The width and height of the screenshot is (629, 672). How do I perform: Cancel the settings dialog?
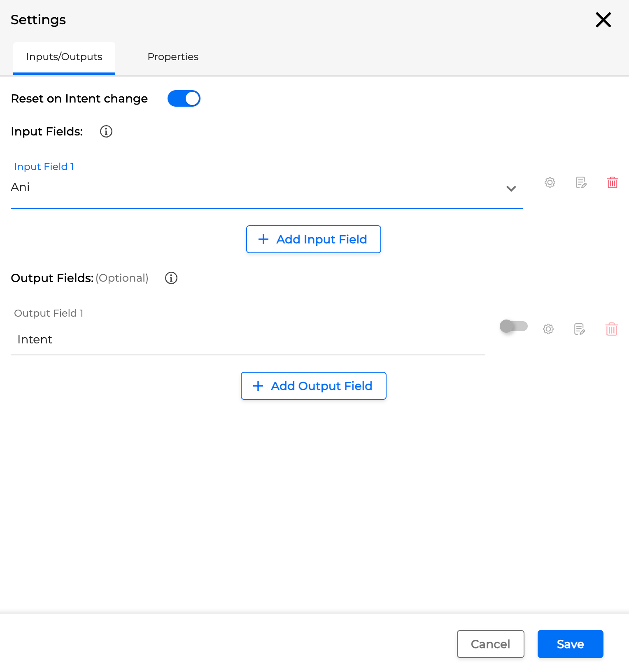tap(490, 644)
